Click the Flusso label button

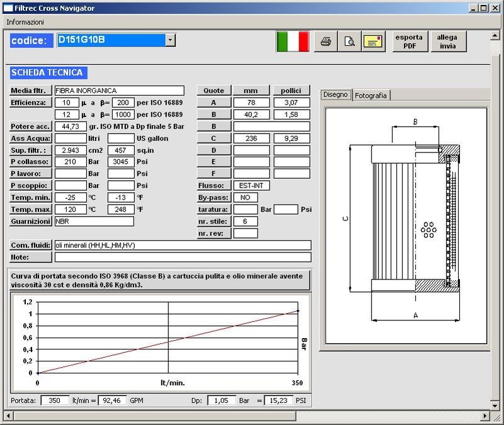coord(214,186)
